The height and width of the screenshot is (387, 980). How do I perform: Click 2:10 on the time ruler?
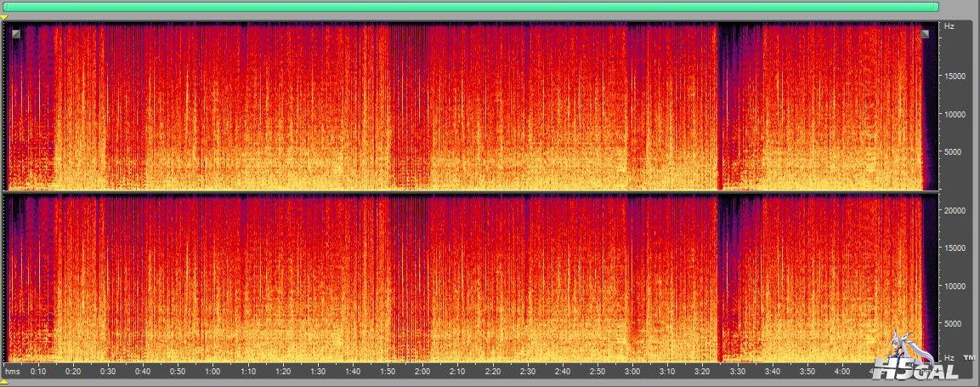(x=457, y=371)
